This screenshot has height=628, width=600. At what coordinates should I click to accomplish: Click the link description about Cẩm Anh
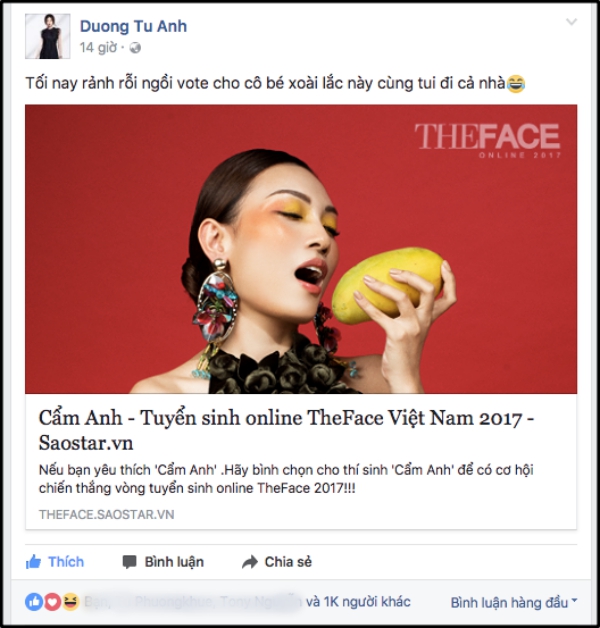(x=286, y=479)
